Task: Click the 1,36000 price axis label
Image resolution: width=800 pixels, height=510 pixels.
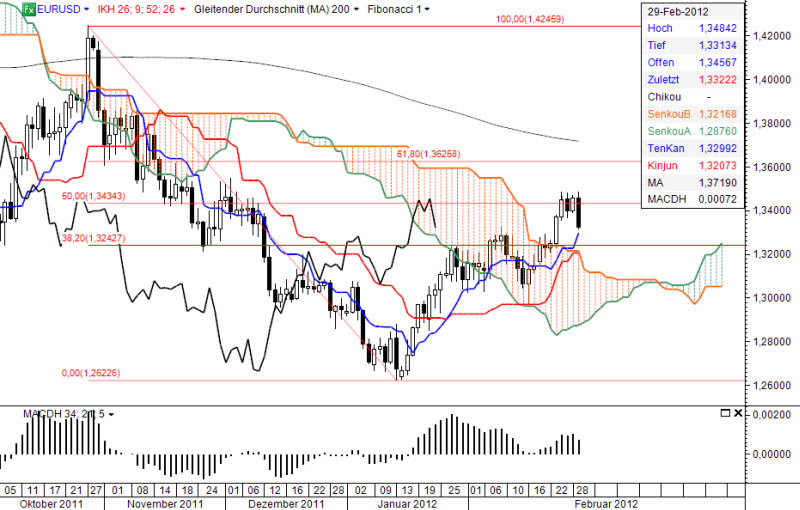Action: pyautogui.click(x=772, y=167)
